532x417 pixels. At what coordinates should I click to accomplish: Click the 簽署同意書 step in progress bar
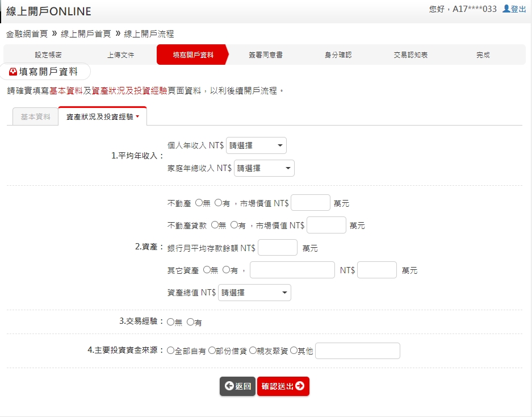coord(266,55)
